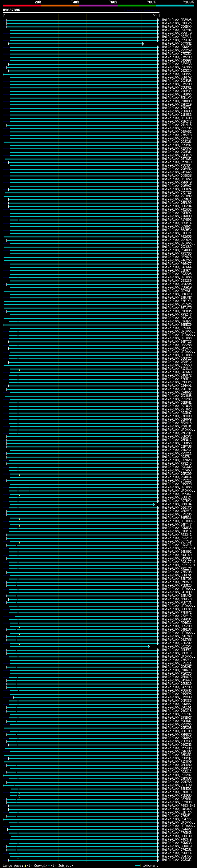Select the UniRef100_P93784 label
197x868 pixels.
click(x=176, y=457)
